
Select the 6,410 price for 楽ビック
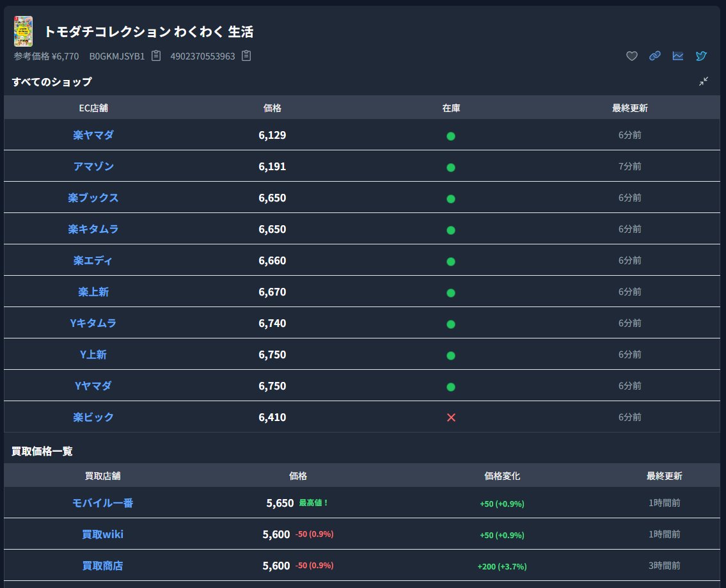point(272,418)
